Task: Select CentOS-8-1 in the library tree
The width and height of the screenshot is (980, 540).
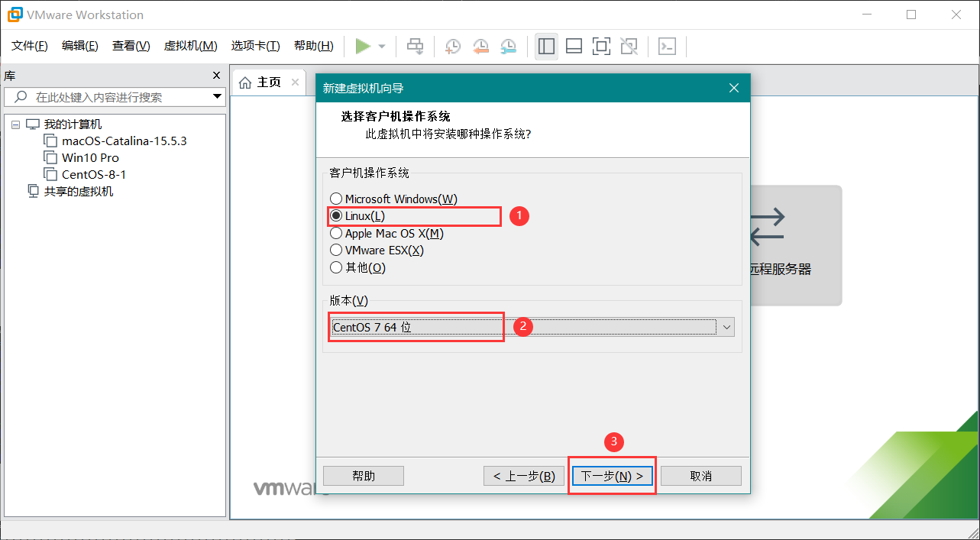Action: click(x=94, y=174)
